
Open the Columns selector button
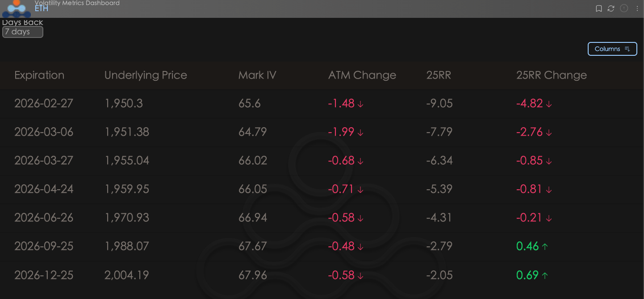(x=612, y=49)
